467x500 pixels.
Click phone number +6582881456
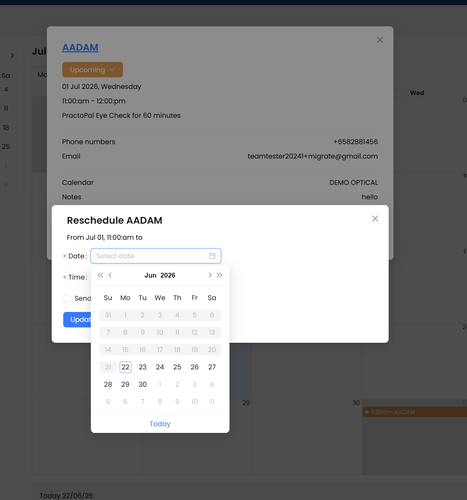(356, 142)
